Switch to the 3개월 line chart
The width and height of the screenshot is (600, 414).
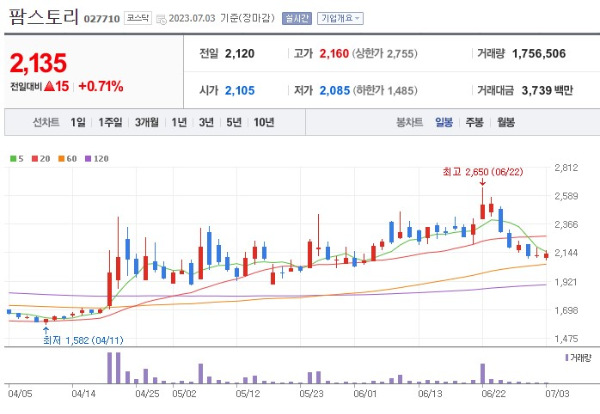click(147, 122)
